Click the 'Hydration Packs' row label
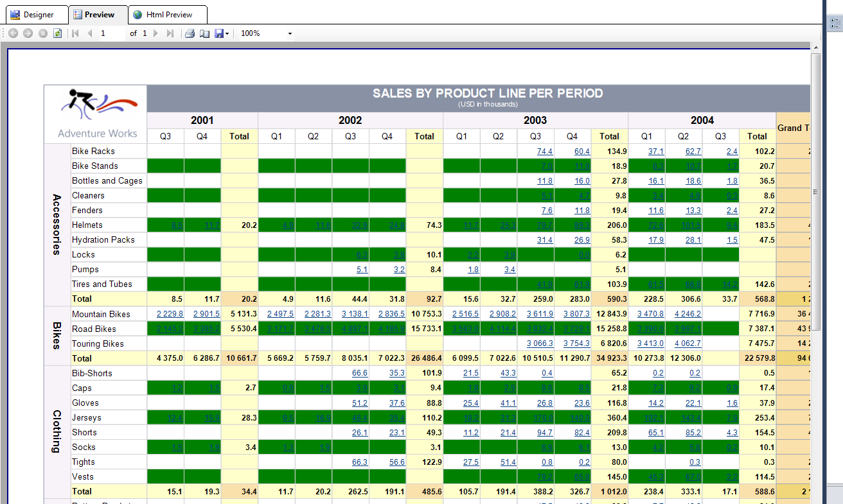The image size is (843, 504). point(103,239)
